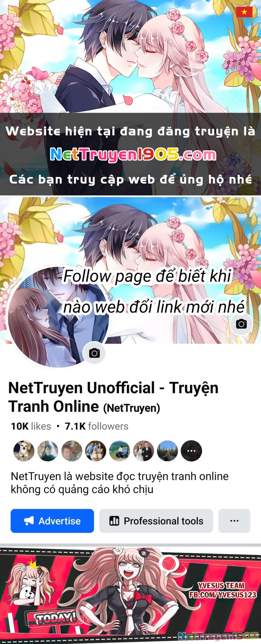This screenshot has height=644, width=261.
Task: Click the cover photo camera icon
Action: tap(241, 324)
